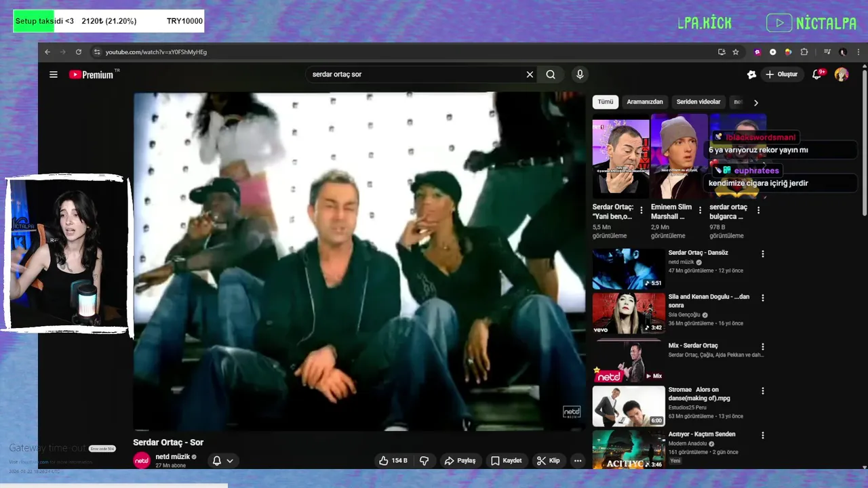Save the video with Kaydet
868x488 pixels.
pos(507,461)
